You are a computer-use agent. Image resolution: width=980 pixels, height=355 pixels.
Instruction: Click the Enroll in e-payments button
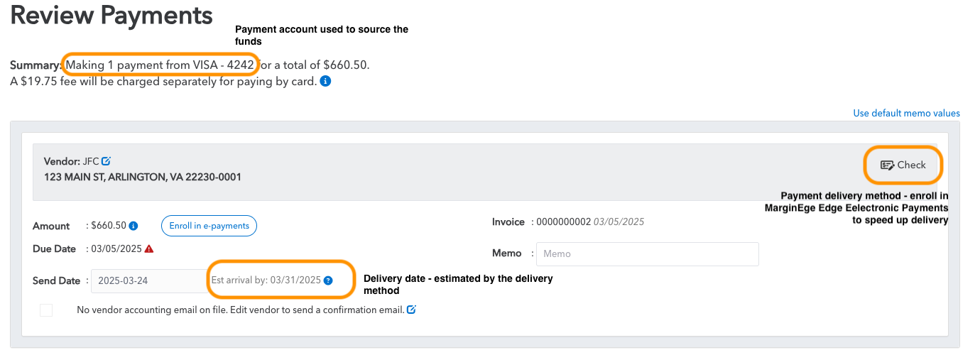click(x=209, y=226)
